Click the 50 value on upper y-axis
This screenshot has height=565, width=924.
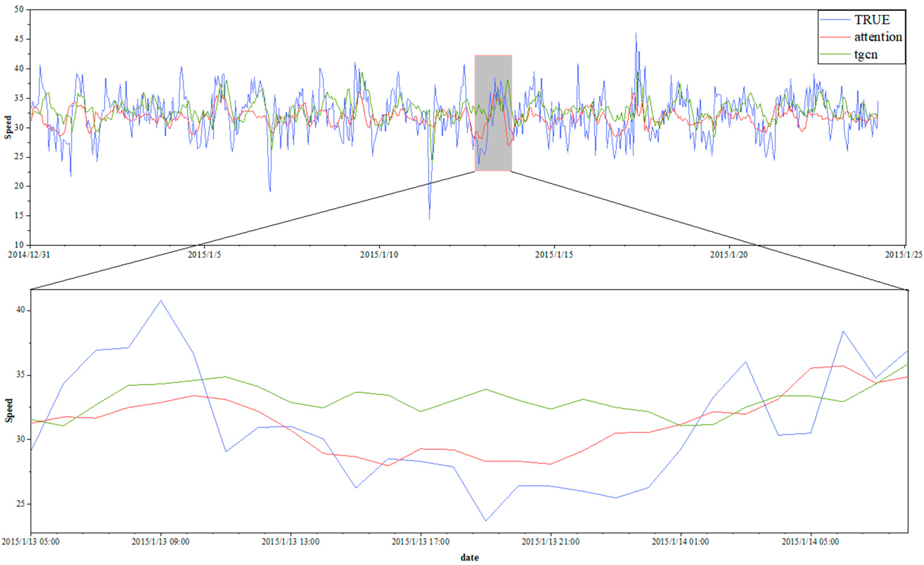(x=19, y=10)
